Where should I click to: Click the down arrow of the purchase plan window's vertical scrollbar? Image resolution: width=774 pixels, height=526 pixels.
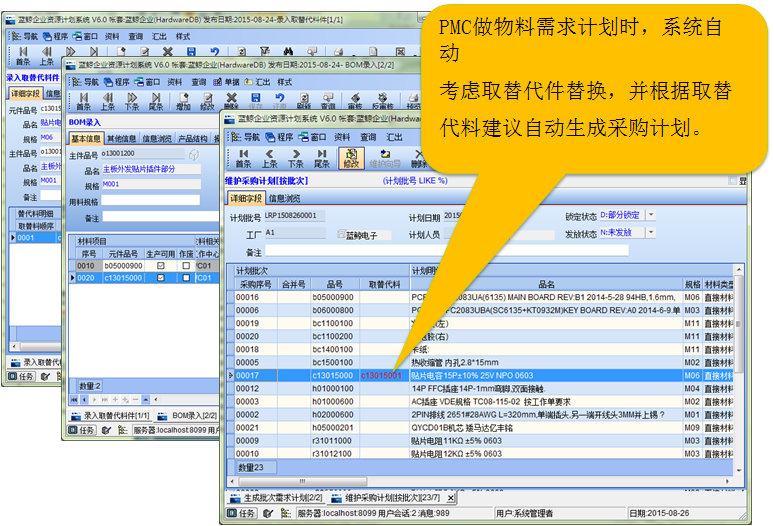[738, 471]
